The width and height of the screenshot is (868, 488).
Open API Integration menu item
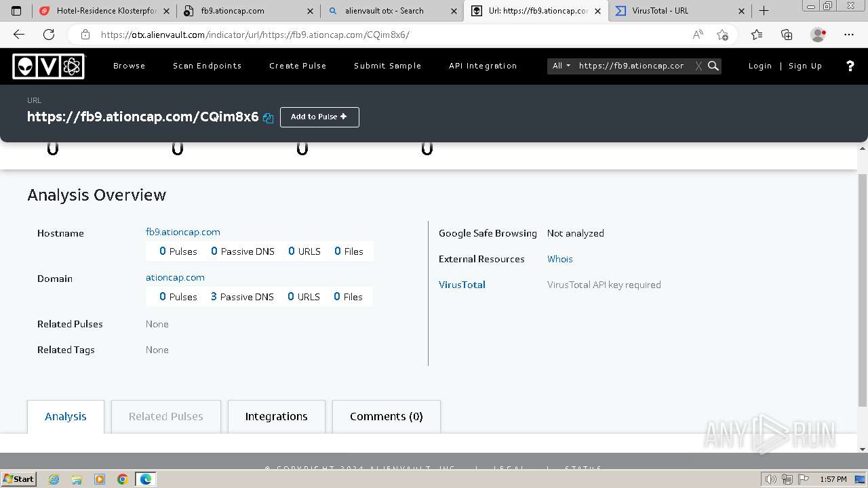click(483, 66)
